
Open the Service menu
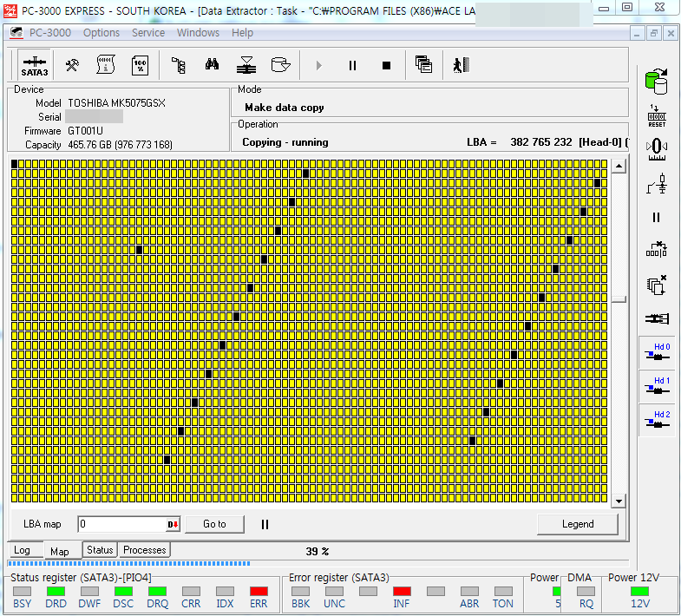(x=148, y=33)
